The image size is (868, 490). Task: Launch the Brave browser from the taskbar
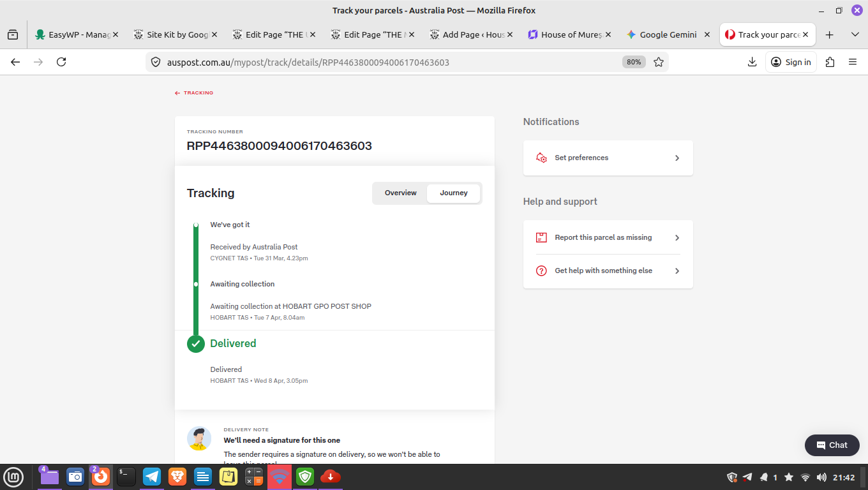coord(177,477)
